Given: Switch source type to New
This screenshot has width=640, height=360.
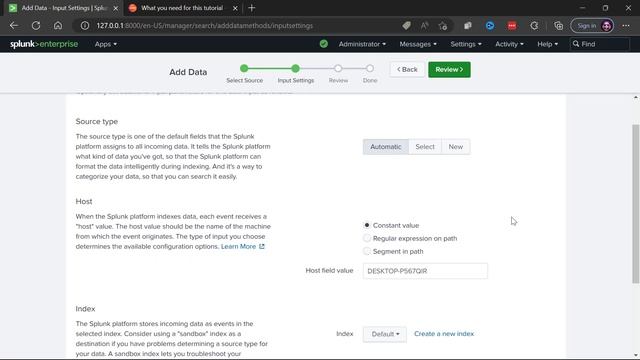Looking at the screenshot, I should click(x=456, y=147).
